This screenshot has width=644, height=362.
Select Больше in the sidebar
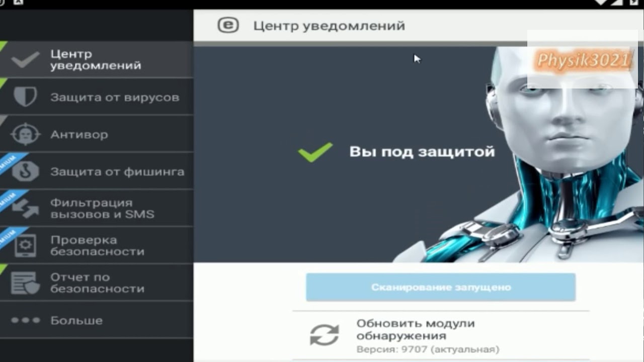[x=96, y=320]
